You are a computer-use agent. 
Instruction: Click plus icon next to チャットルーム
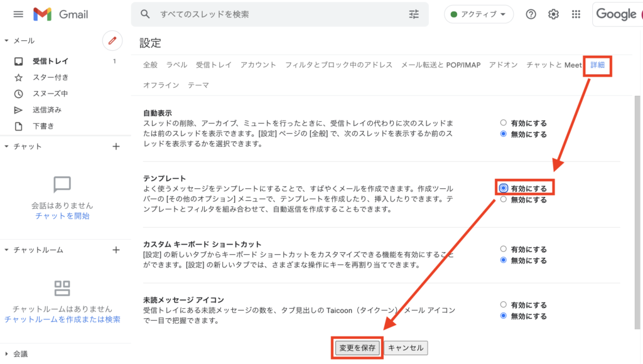(x=116, y=250)
